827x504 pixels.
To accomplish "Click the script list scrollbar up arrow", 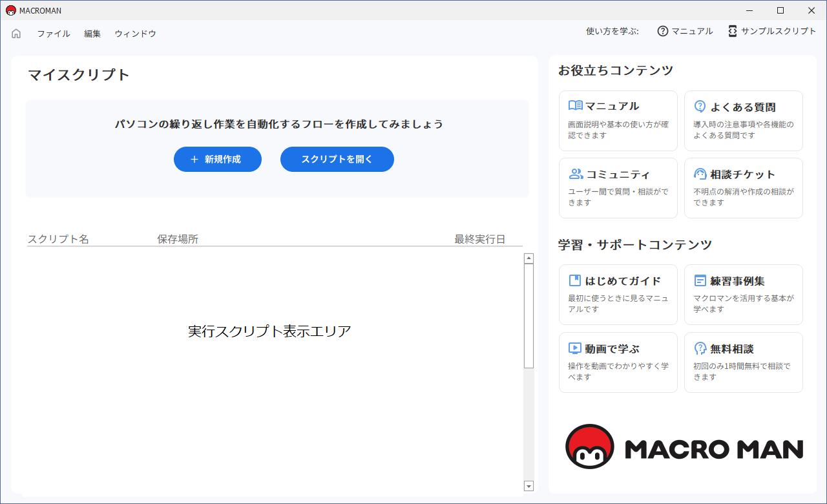I will (x=529, y=258).
